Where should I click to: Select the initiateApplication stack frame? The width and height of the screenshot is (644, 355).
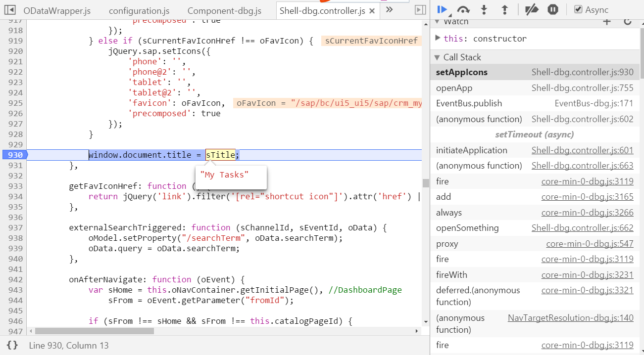point(535,150)
